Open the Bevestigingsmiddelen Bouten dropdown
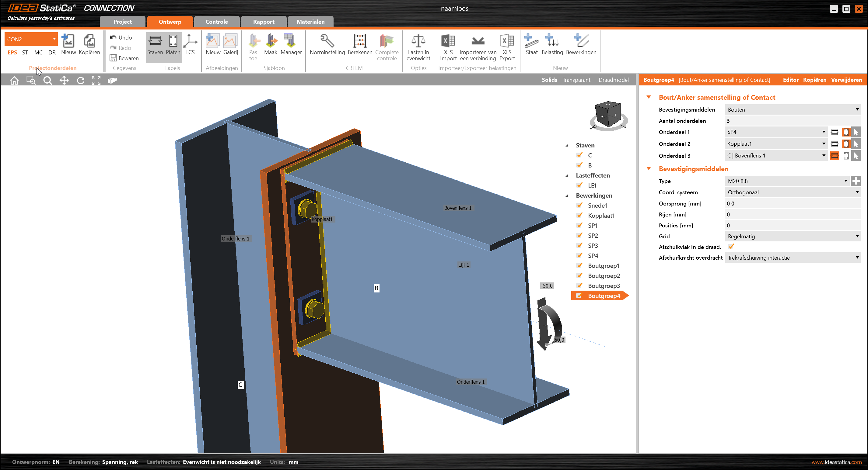The width and height of the screenshot is (868, 470). pos(793,110)
